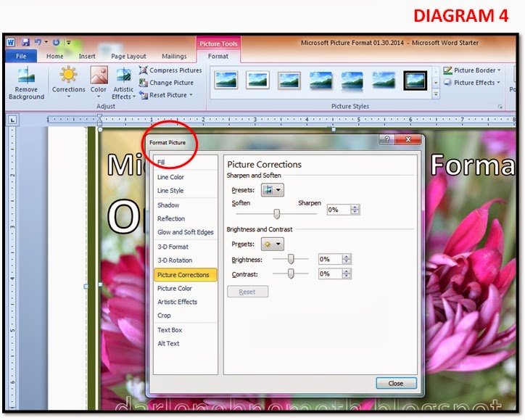This screenshot has height=420, width=525.
Task: Click the Remove Background icon
Action: point(26,75)
